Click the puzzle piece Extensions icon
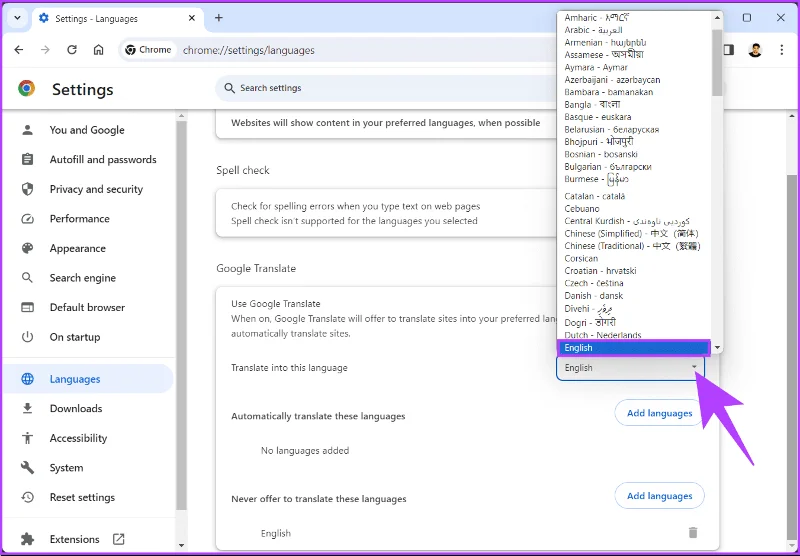800x556 pixels. (x=28, y=539)
